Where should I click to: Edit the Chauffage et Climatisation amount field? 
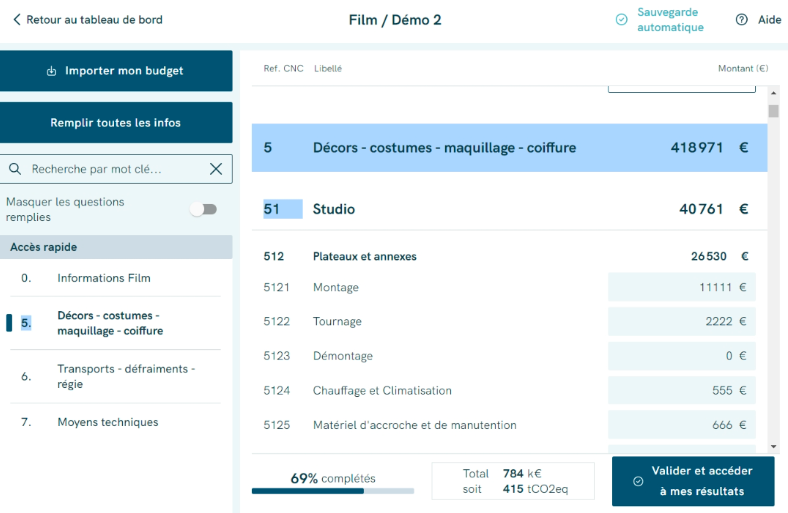coord(681,391)
